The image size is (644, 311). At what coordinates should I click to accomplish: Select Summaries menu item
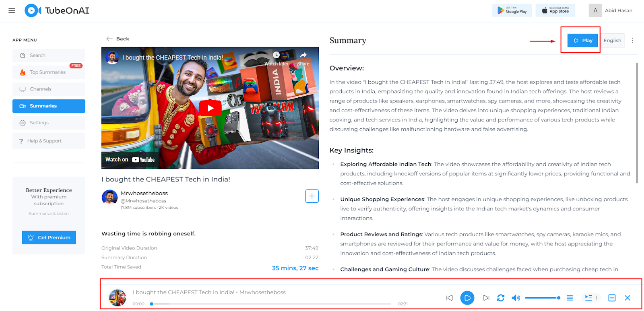pyautogui.click(x=49, y=106)
